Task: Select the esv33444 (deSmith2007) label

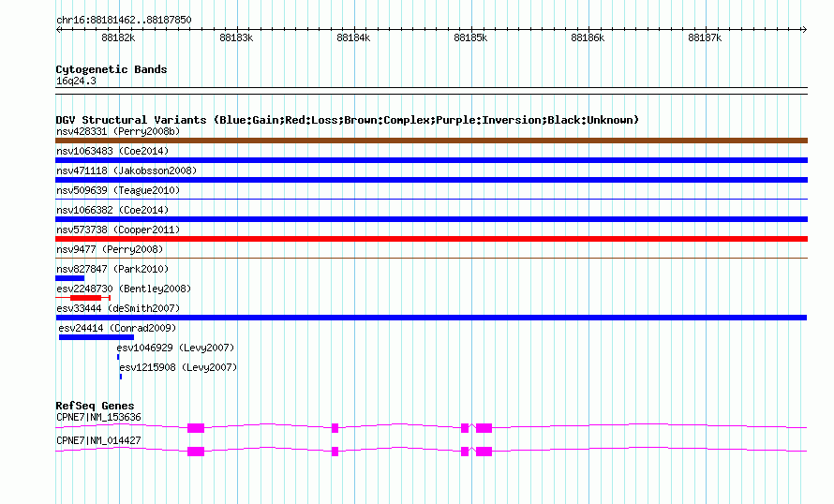Action: [118, 308]
